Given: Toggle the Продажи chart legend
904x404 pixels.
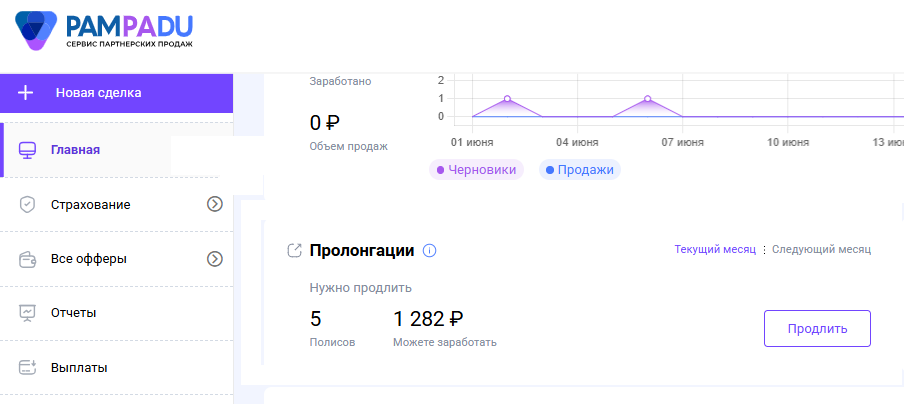Looking at the screenshot, I should point(580,170).
